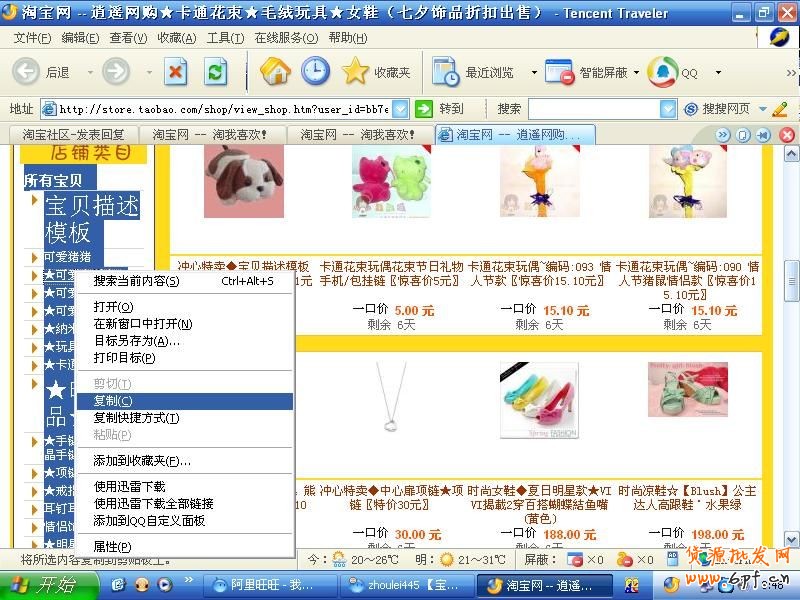The height and width of the screenshot is (600, 800).
Task: Click the Favorites star icon
Action: coord(355,72)
